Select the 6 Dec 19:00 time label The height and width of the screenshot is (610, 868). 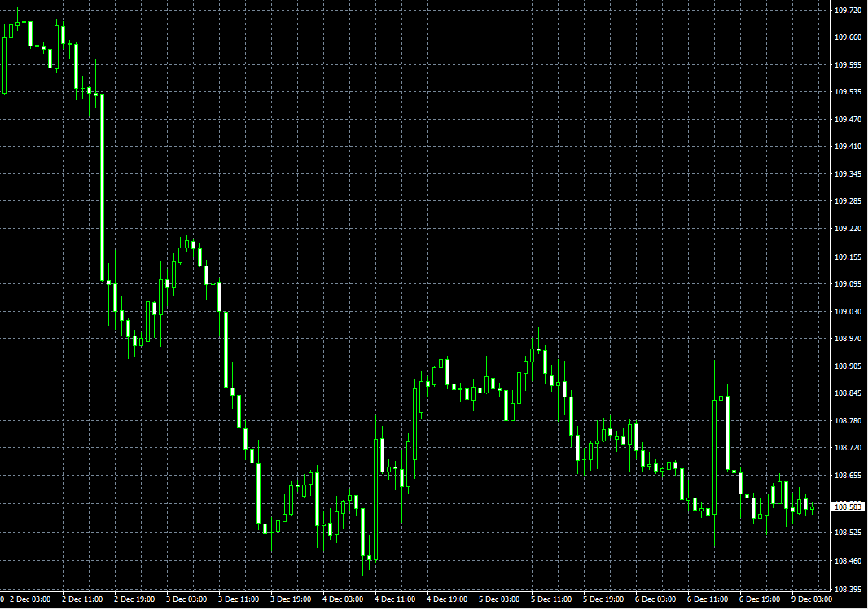[760, 599]
